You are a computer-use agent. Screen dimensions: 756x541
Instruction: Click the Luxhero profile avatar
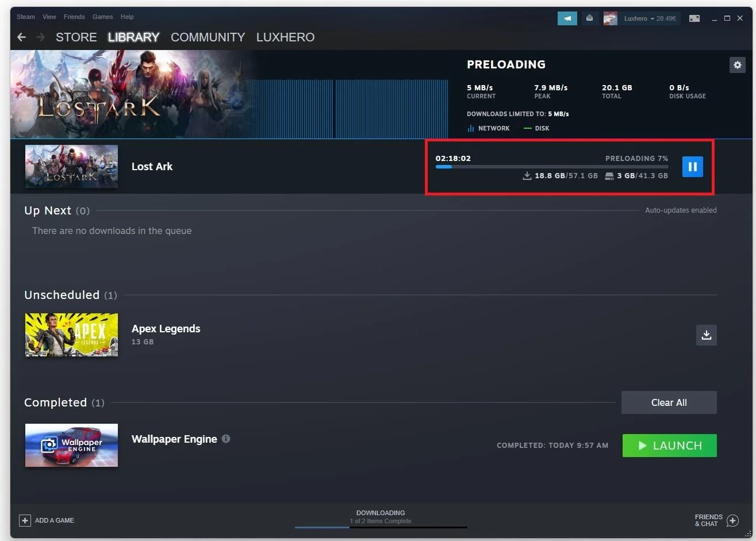(610, 18)
